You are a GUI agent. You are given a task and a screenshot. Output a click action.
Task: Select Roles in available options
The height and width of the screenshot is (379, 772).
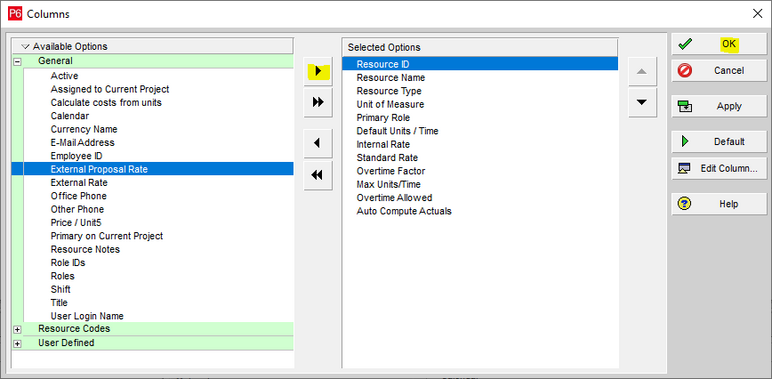tap(63, 276)
